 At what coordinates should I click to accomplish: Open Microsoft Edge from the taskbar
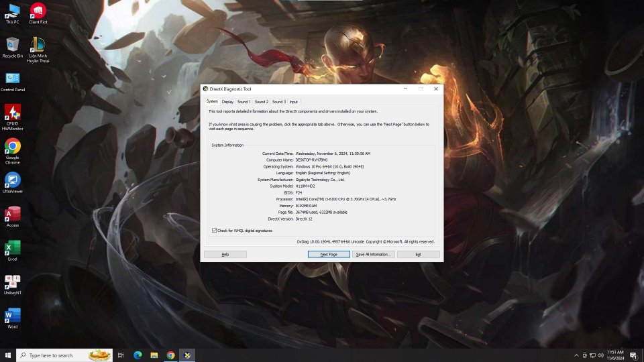point(138,355)
